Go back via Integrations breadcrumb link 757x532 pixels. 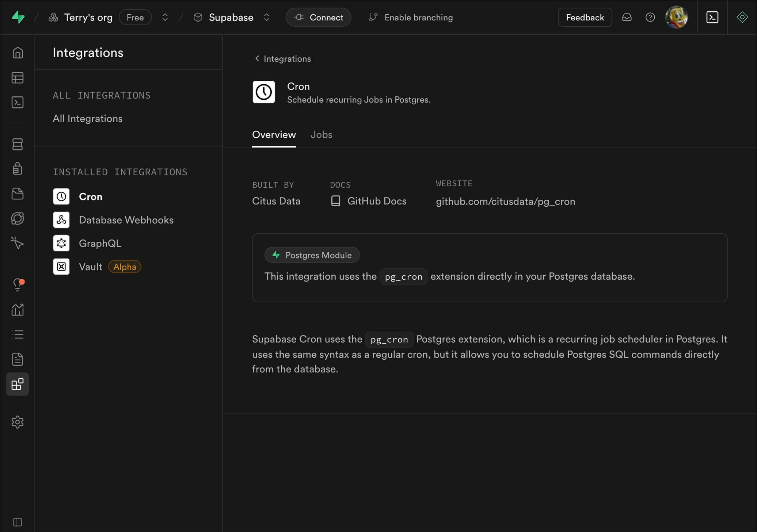[283, 58]
